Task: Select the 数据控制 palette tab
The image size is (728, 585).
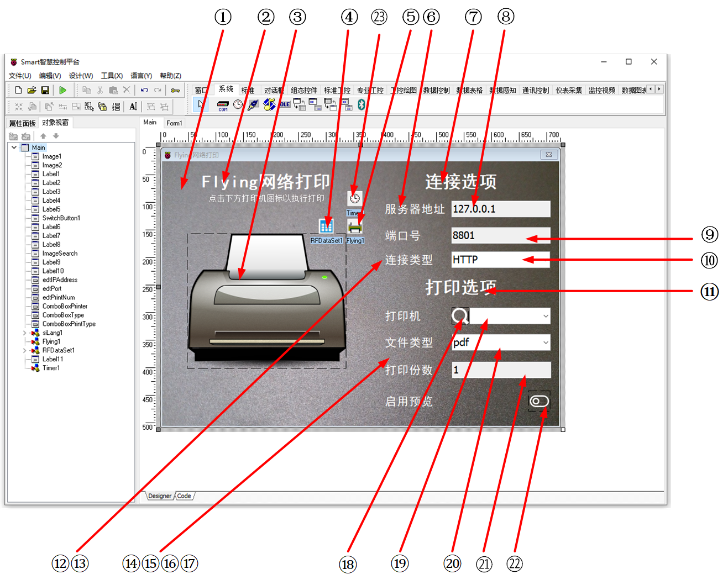Action: click(x=437, y=90)
